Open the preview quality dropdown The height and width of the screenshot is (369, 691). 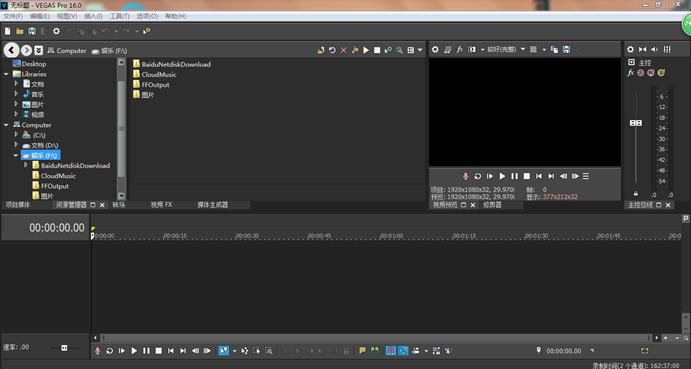pos(506,49)
